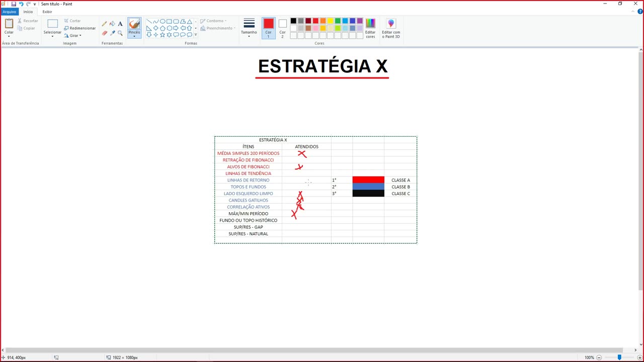Click the zoom in plus button

[x=639, y=357]
